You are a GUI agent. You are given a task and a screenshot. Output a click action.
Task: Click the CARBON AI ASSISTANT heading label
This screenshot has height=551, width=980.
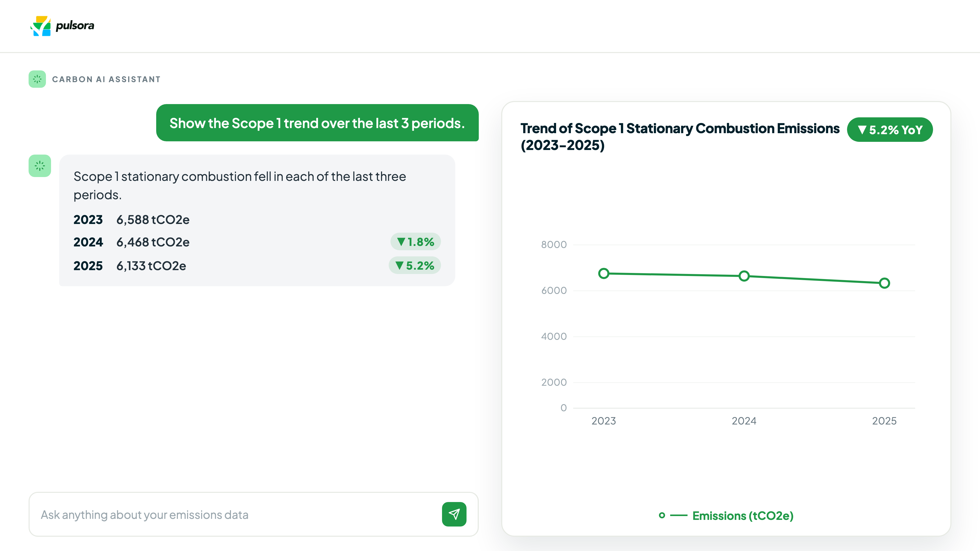pos(106,79)
